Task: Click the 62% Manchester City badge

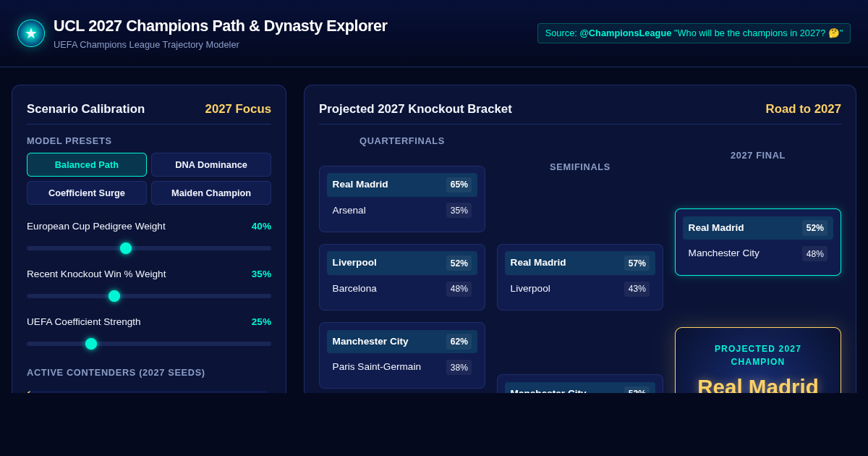Action: (x=459, y=342)
